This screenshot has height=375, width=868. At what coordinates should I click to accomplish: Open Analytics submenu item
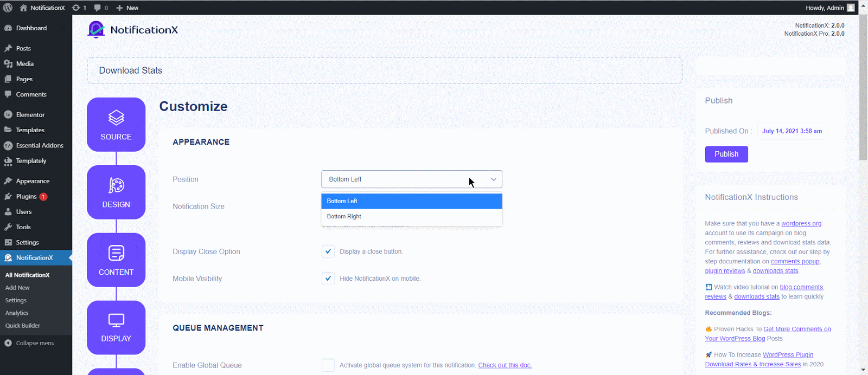click(17, 313)
